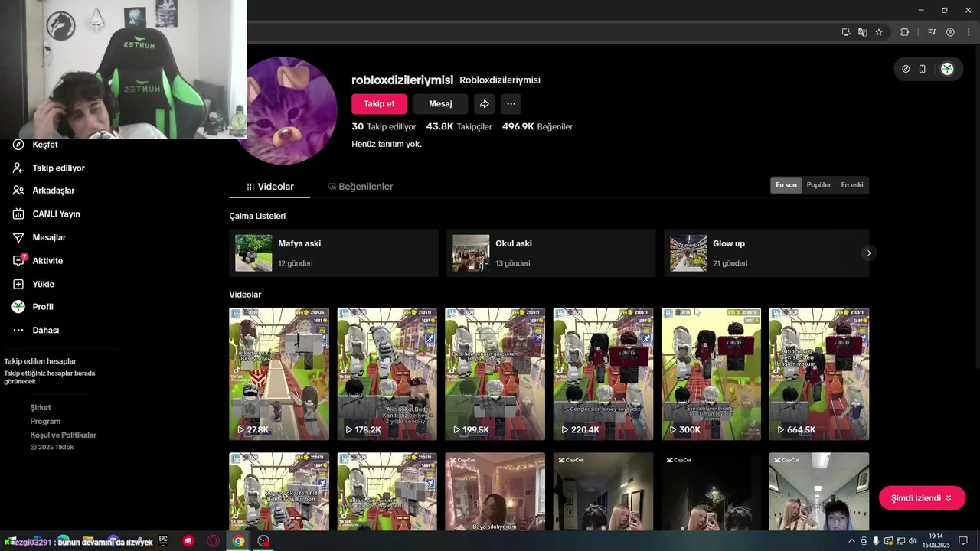Open Chrome media controls icon

[x=932, y=32]
